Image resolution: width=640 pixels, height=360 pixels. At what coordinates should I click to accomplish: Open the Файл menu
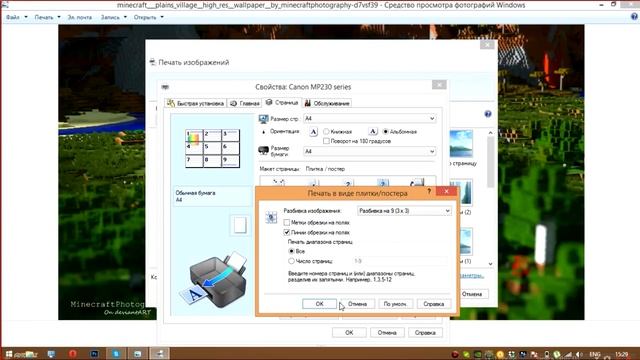[x=17, y=17]
